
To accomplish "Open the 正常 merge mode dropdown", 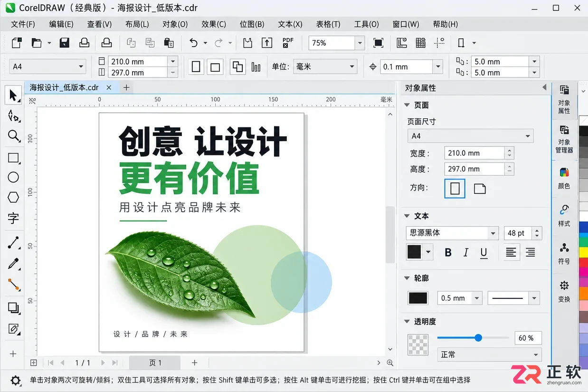I will pyautogui.click(x=489, y=354).
